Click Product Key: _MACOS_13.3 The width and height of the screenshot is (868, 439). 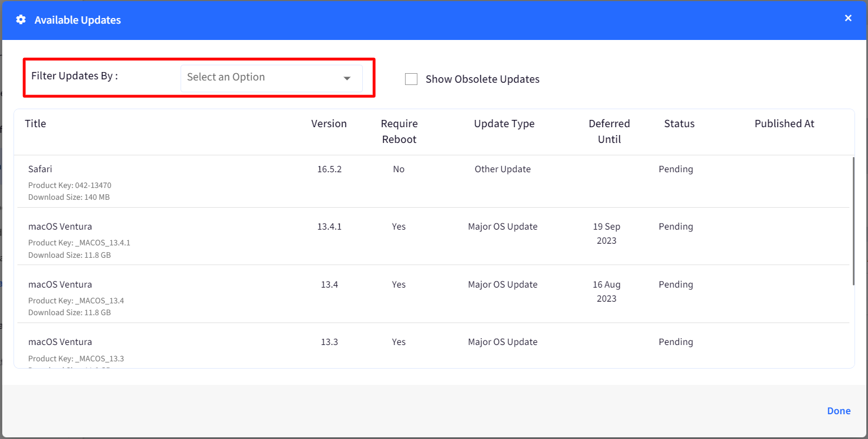pos(76,359)
